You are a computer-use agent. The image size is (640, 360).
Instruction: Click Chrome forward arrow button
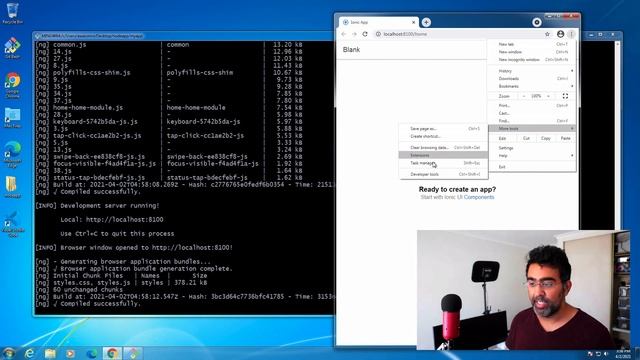354,34
